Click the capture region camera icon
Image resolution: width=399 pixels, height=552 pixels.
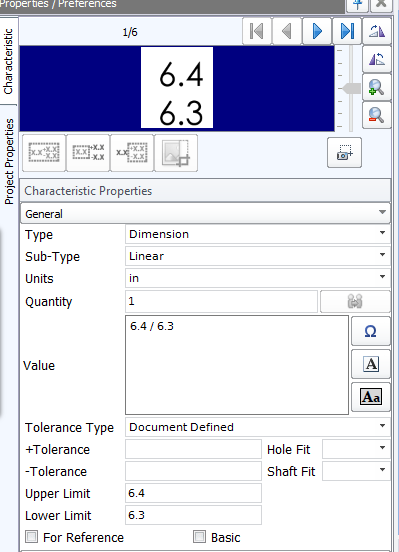pyautogui.click(x=344, y=152)
